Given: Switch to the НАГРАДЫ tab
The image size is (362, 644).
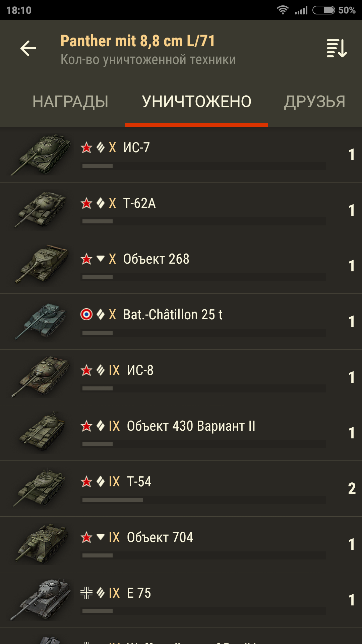Looking at the screenshot, I should click(x=70, y=102).
